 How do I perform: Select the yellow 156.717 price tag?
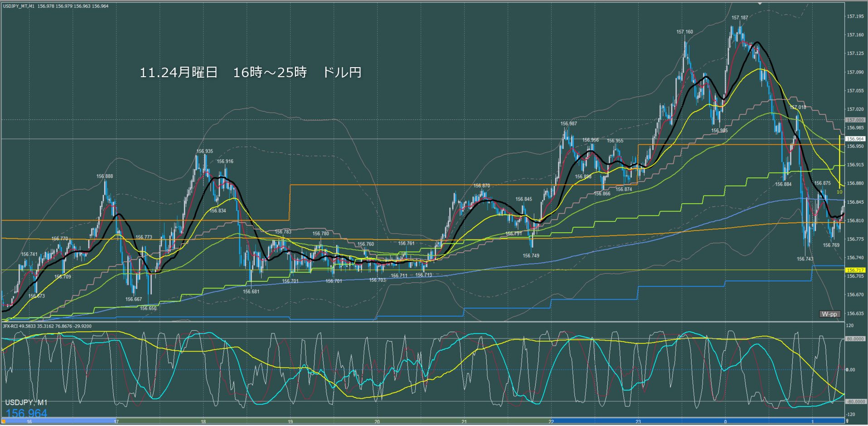pyautogui.click(x=855, y=270)
